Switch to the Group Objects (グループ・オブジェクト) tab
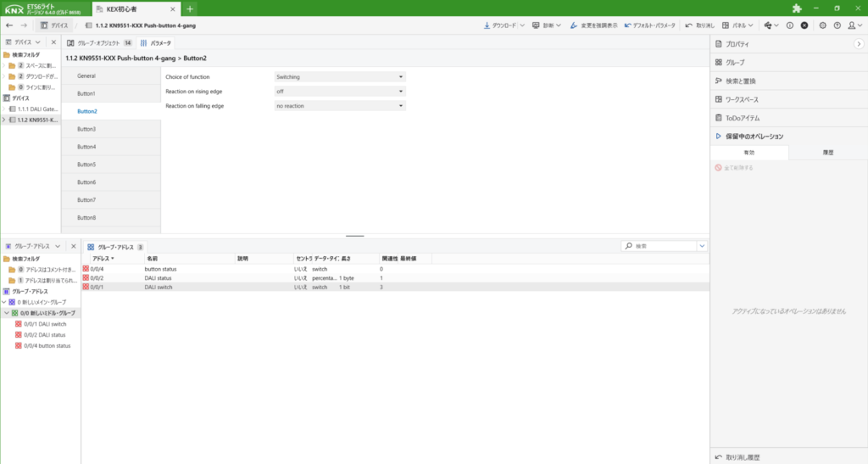The width and height of the screenshot is (868, 464). click(99, 42)
